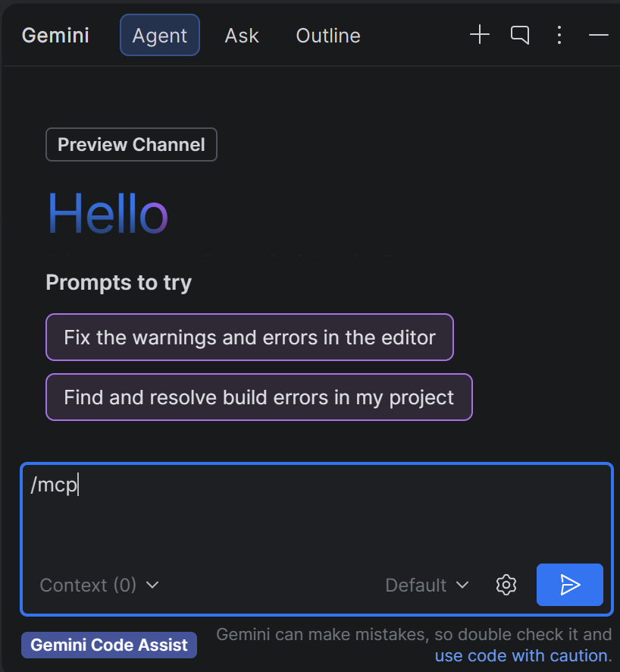Click the Gemini Code Assist badge

(x=109, y=645)
